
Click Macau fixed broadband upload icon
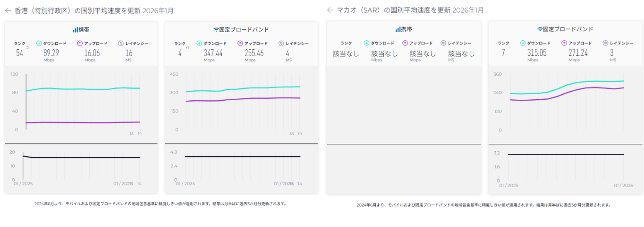564,43
